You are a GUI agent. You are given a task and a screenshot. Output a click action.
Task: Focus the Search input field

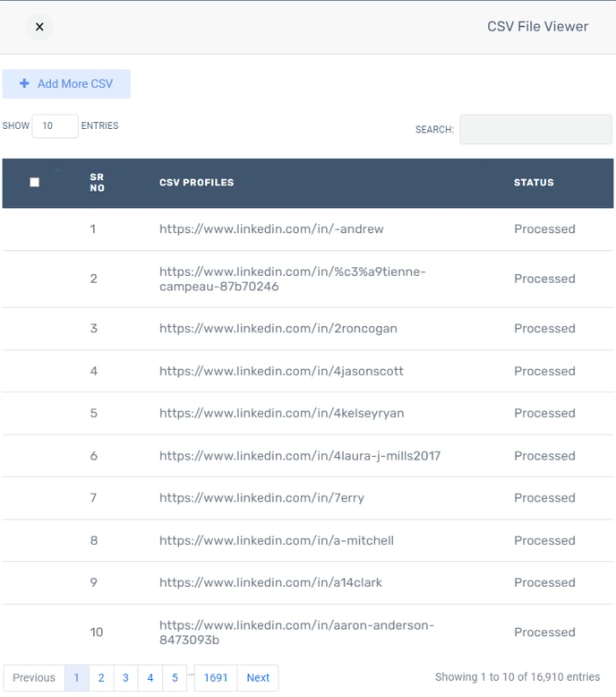coord(535,129)
